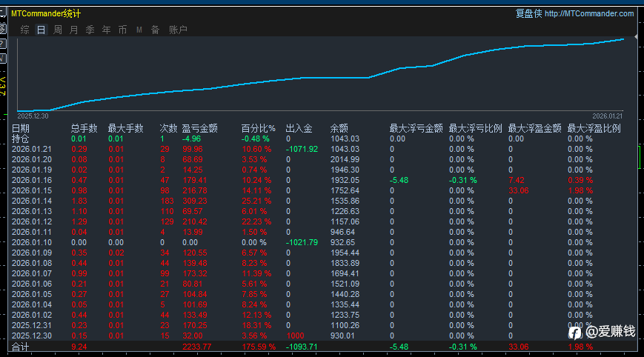Switch to the 综 summary tab
This screenshot has height=357, width=644.
point(24,30)
